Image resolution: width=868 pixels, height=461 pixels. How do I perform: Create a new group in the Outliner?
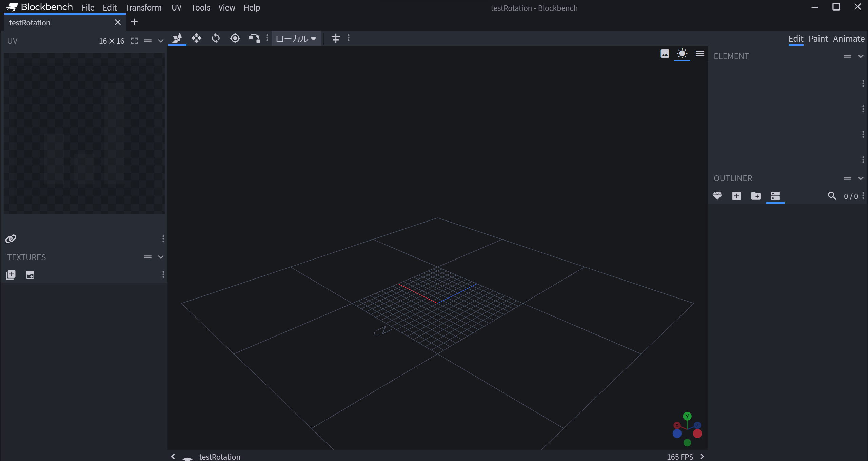pos(755,196)
